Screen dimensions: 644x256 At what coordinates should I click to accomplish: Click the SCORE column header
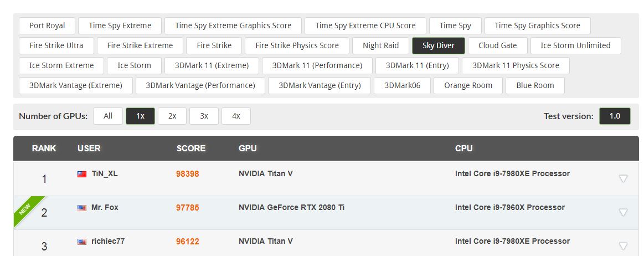191,149
